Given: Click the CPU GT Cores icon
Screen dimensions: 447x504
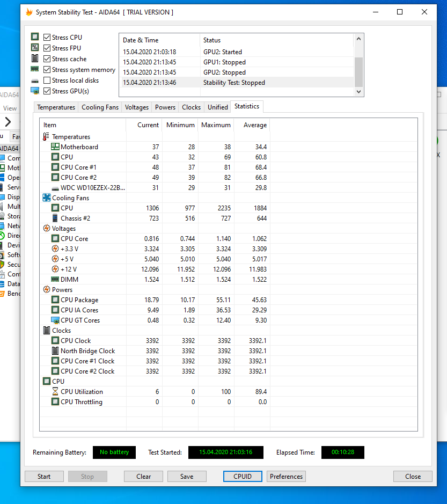Looking at the screenshot, I should [x=55, y=320].
